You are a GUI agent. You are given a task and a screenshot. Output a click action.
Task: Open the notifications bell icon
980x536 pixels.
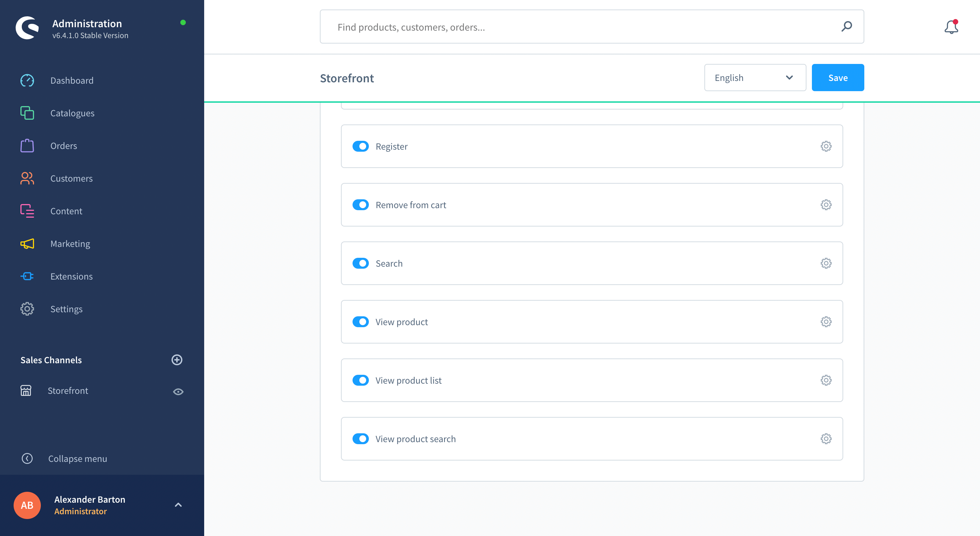point(951,27)
